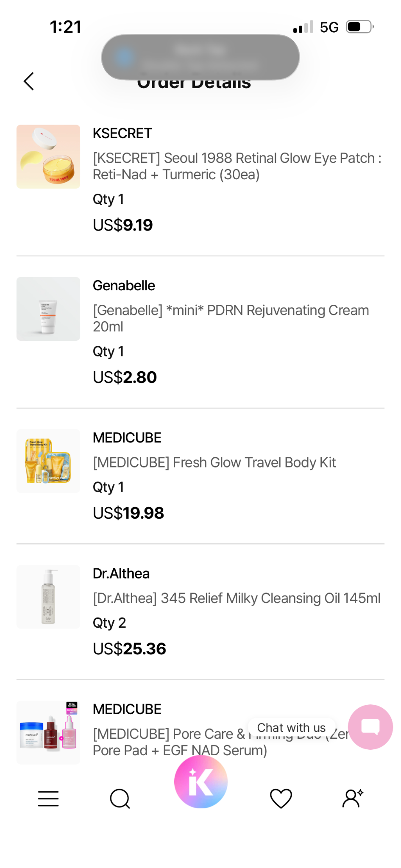
Task: Open the search magnifier icon
Action: click(120, 798)
